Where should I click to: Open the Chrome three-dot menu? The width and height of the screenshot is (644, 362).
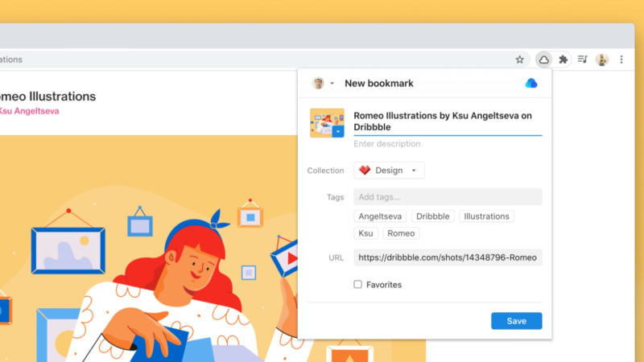[x=621, y=60]
